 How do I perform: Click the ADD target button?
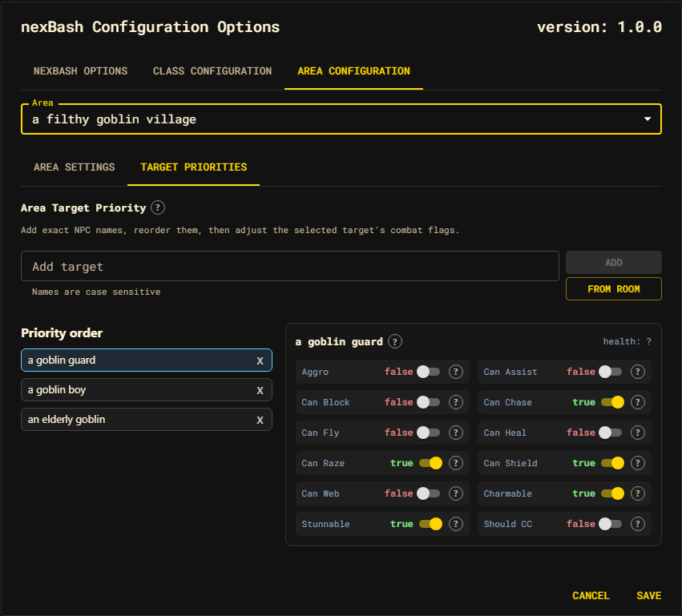point(614,263)
